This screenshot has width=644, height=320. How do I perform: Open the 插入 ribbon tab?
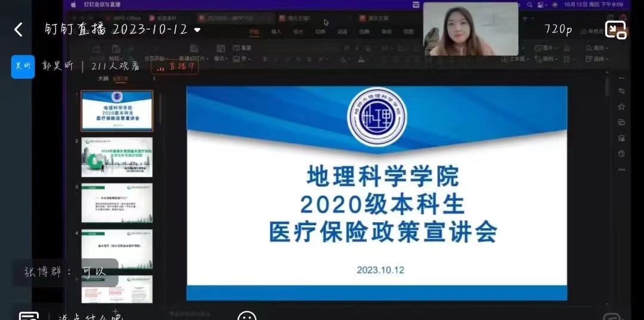[276, 32]
